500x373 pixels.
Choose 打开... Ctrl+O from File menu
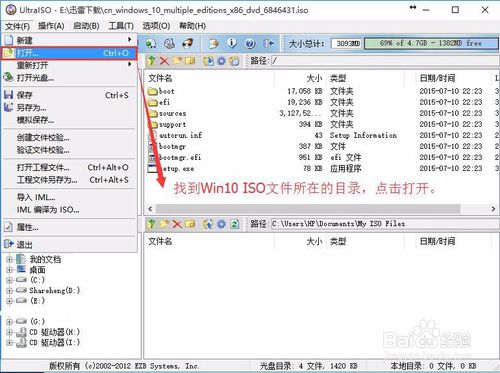(x=69, y=53)
